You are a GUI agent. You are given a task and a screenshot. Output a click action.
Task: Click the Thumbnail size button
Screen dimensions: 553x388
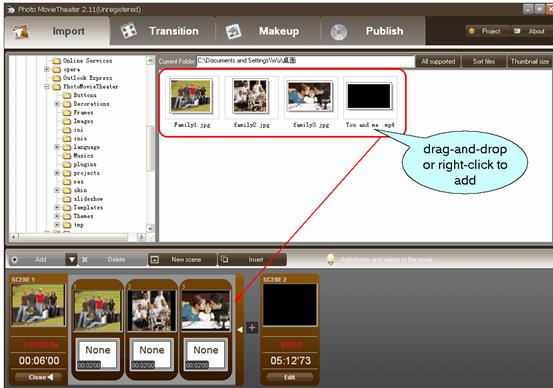530,61
